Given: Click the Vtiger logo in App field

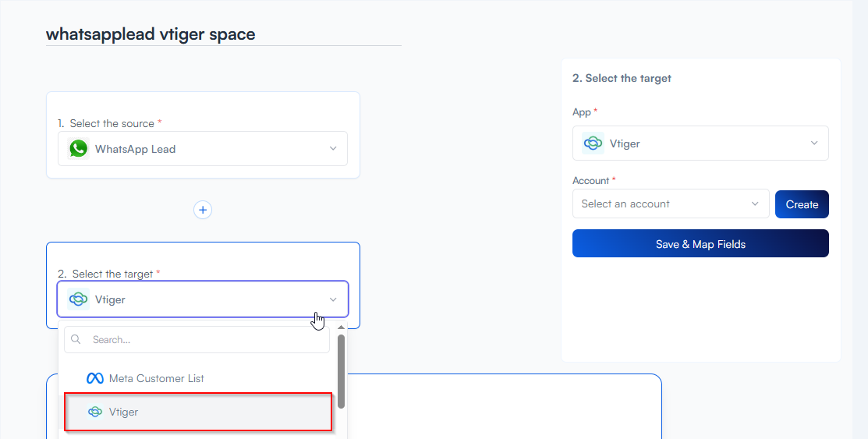Looking at the screenshot, I should point(593,143).
